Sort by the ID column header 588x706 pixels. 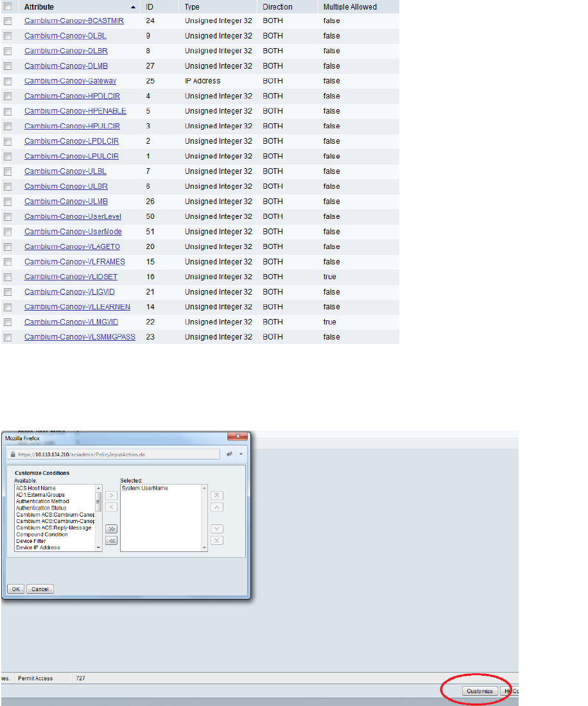[150, 7]
